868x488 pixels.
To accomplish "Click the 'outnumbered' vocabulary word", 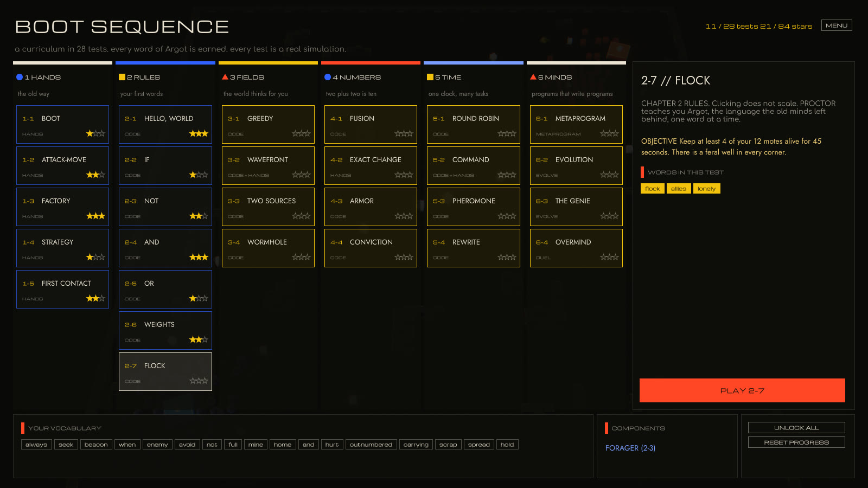I will (x=371, y=445).
